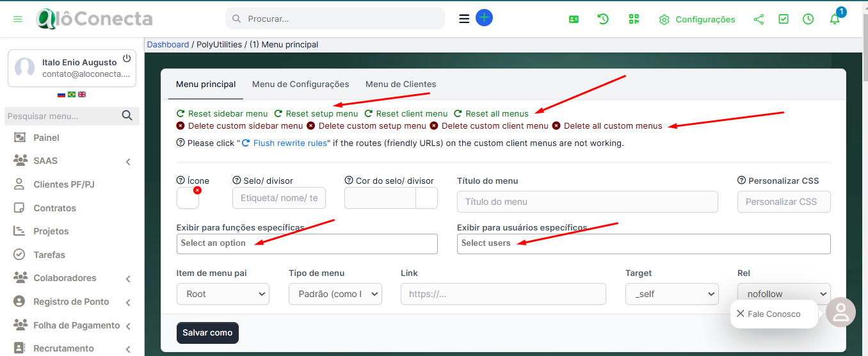Click the blue plus quick-create button
The image size is (868, 356).
coord(485,18)
